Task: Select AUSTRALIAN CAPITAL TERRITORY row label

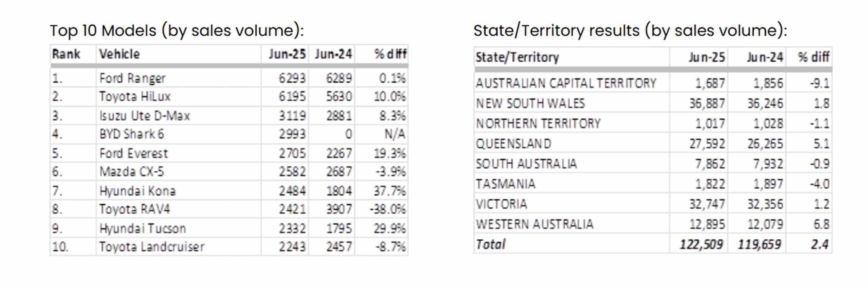Action: 566,83
